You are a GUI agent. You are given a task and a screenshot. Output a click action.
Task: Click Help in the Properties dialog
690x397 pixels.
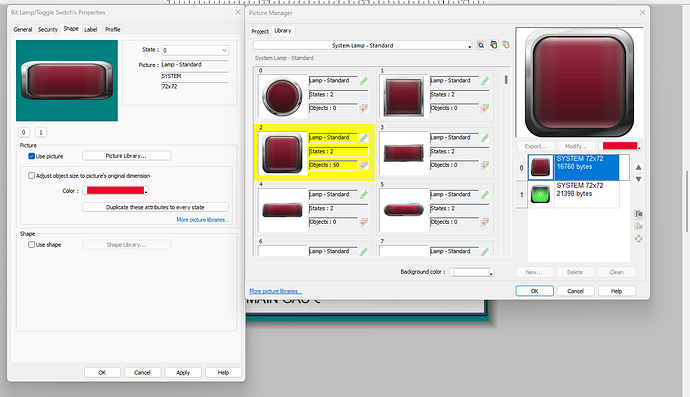pyautogui.click(x=224, y=372)
